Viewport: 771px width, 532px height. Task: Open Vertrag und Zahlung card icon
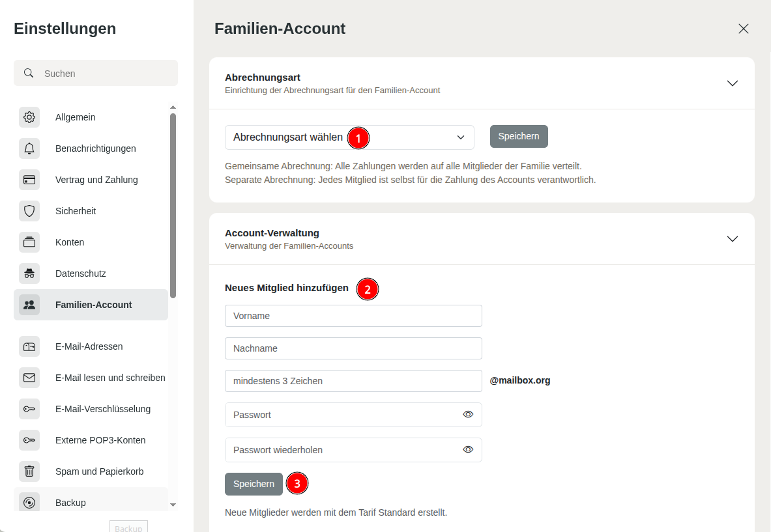click(x=29, y=180)
